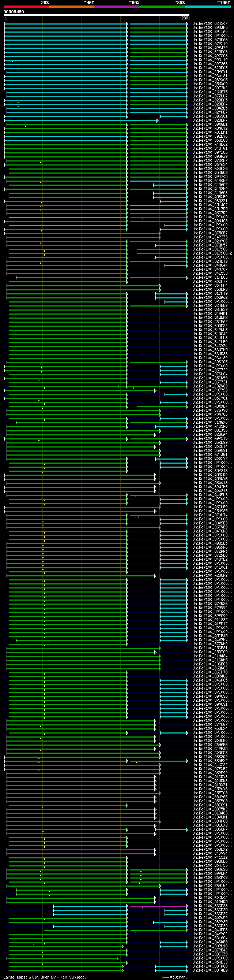Click the 238 query length label
This screenshot has height=980, width=234.
[185, 18]
